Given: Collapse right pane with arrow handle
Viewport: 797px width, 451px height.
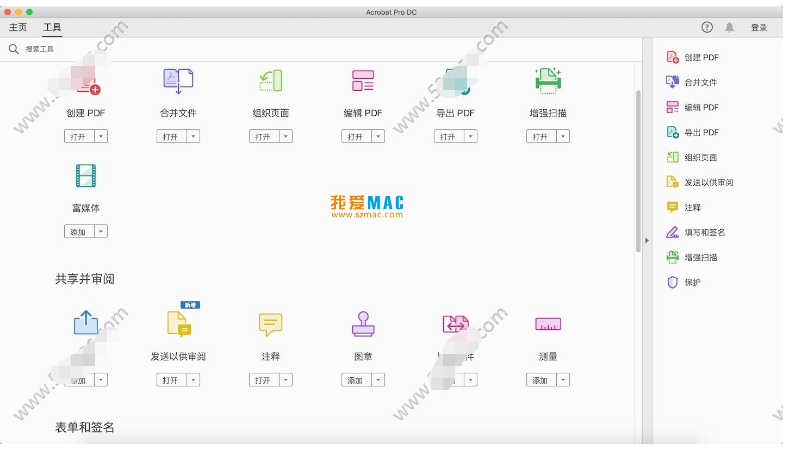Looking at the screenshot, I should click(x=647, y=240).
